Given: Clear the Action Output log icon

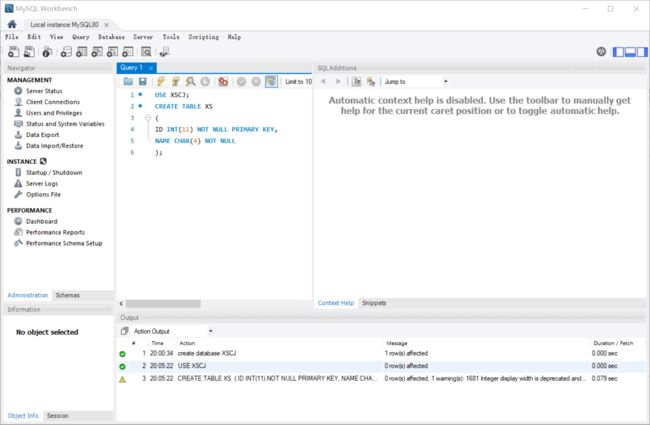Looking at the screenshot, I should (x=124, y=331).
